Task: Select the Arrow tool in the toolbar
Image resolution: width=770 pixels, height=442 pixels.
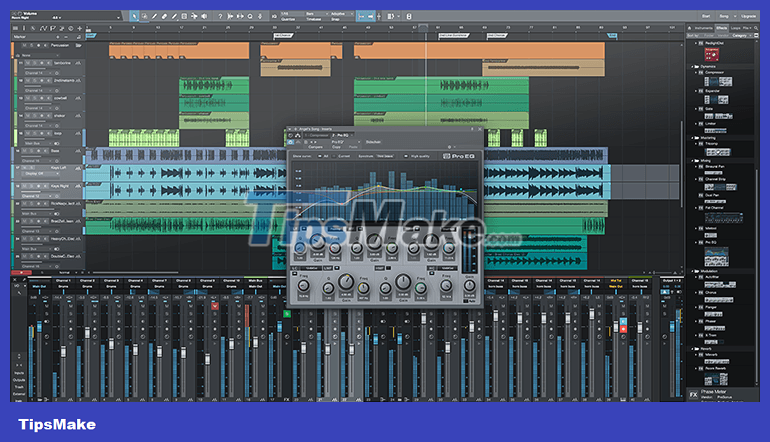Action: point(135,16)
